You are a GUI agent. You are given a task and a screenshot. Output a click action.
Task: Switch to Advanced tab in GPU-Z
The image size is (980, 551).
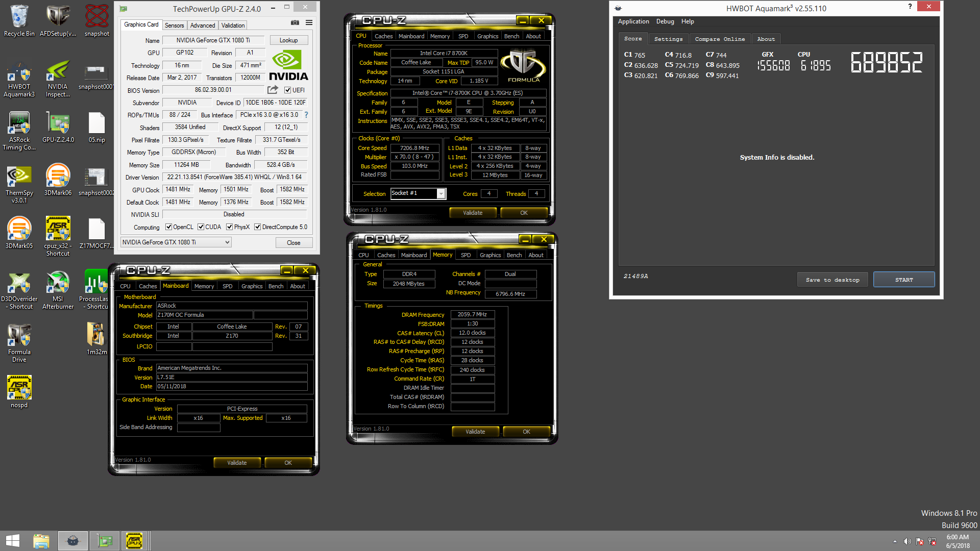[x=203, y=26]
